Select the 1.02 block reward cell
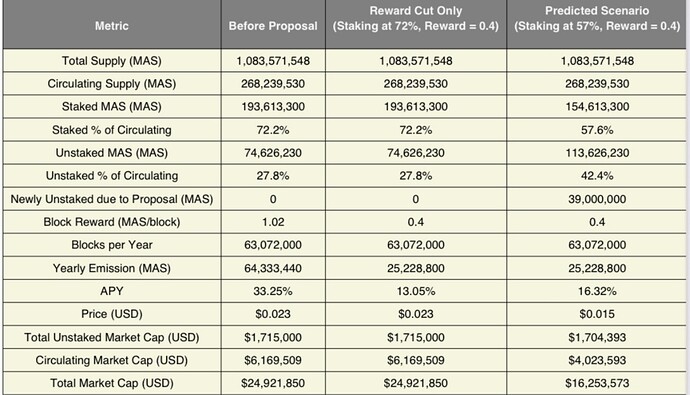The image size is (690, 395). [273, 222]
